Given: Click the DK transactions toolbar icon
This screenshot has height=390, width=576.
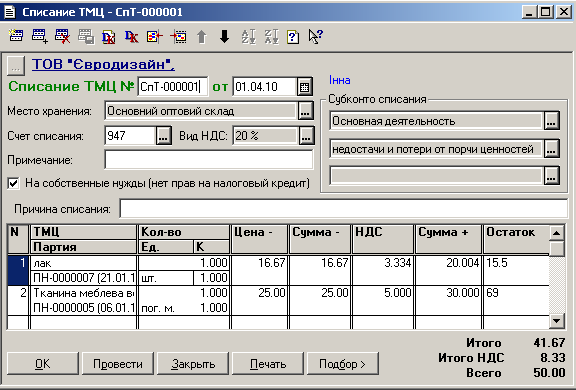Looking at the screenshot, I should click(x=132, y=36).
